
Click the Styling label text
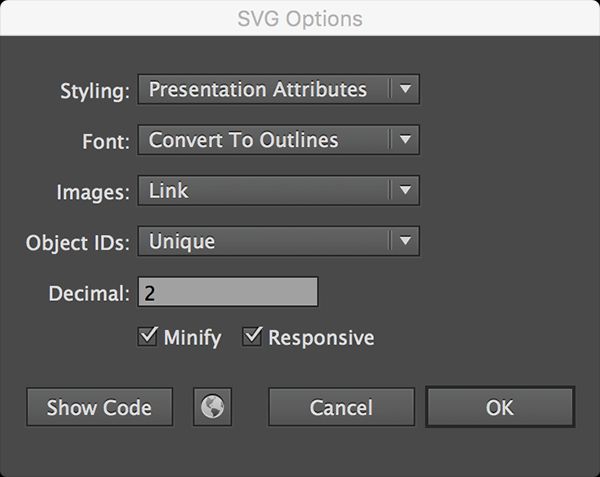(95, 91)
